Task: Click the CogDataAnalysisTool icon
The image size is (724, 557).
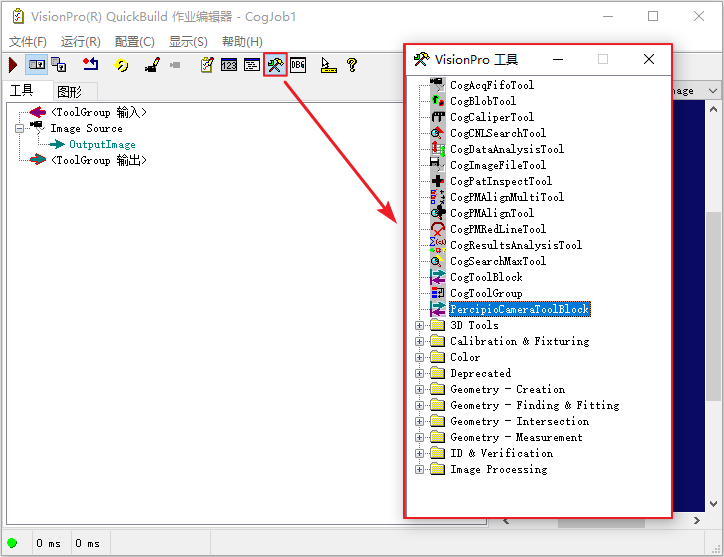Action: (x=438, y=149)
